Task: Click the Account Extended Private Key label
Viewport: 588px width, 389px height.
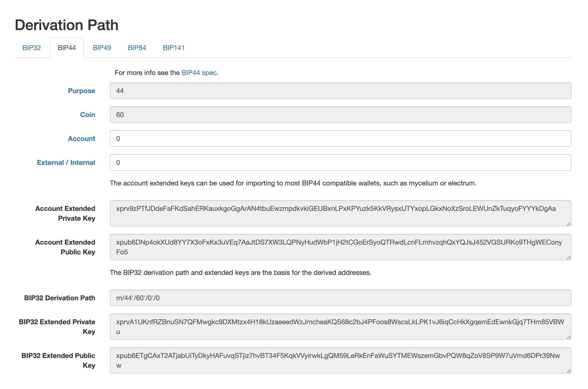Action: 65,213
